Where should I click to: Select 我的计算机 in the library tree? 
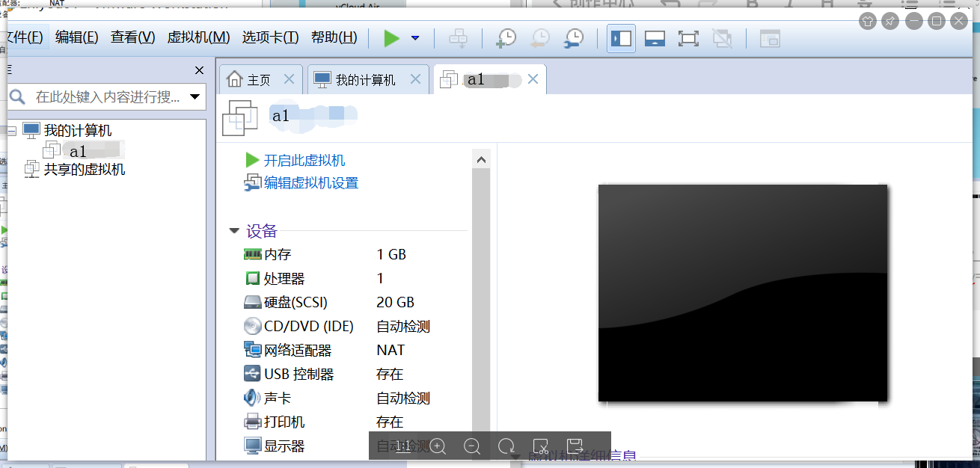(78, 131)
